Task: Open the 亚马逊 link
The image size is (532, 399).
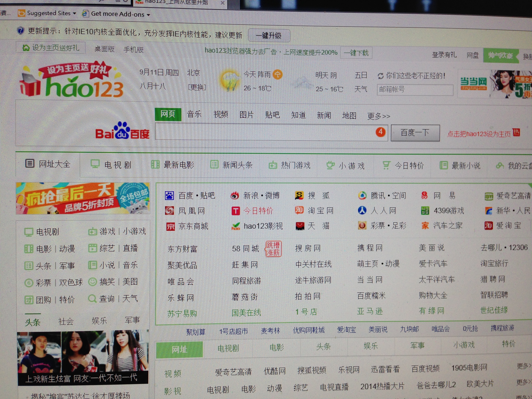Action: click(x=370, y=311)
